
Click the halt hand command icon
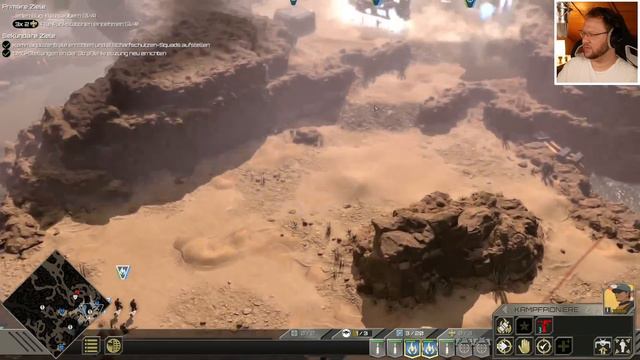[x=524, y=347]
